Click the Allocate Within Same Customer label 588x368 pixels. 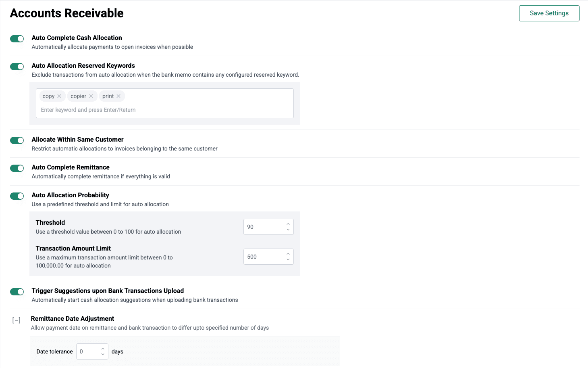[78, 140]
